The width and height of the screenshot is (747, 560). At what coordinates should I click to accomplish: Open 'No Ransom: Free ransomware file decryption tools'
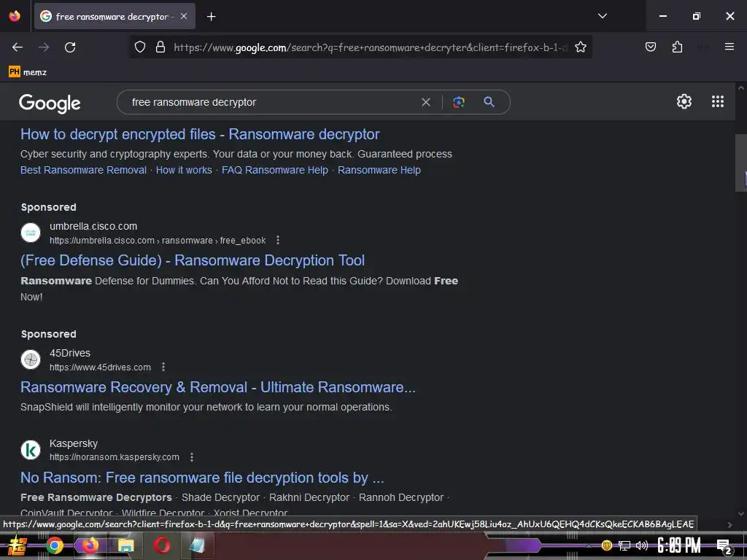click(202, 478)
